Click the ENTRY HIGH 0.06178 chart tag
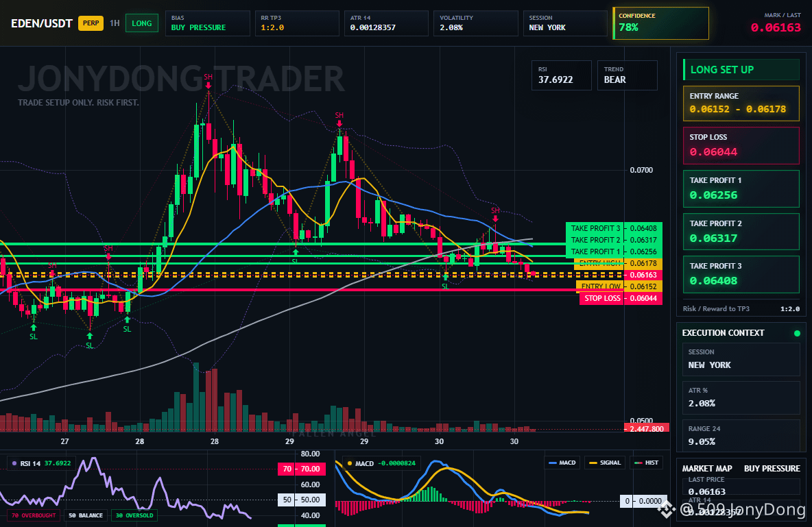812x527 pixels. pos(619,263)
